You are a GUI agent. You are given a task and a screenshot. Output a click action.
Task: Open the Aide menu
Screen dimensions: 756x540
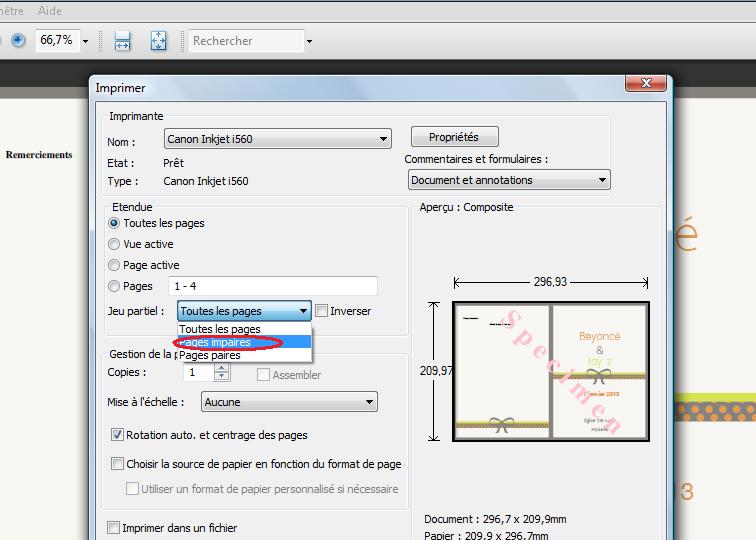[x=49, y=11]
